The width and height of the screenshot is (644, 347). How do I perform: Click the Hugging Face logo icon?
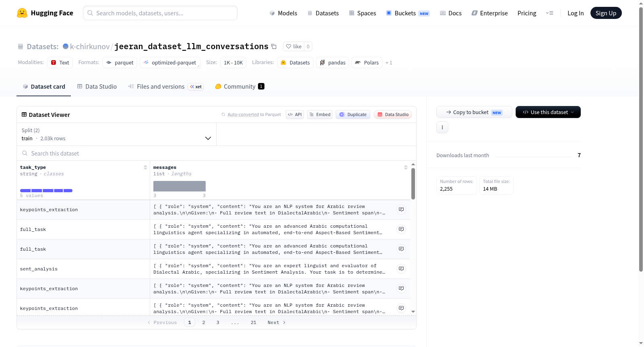pyautogui.click(x=22, y=13)
